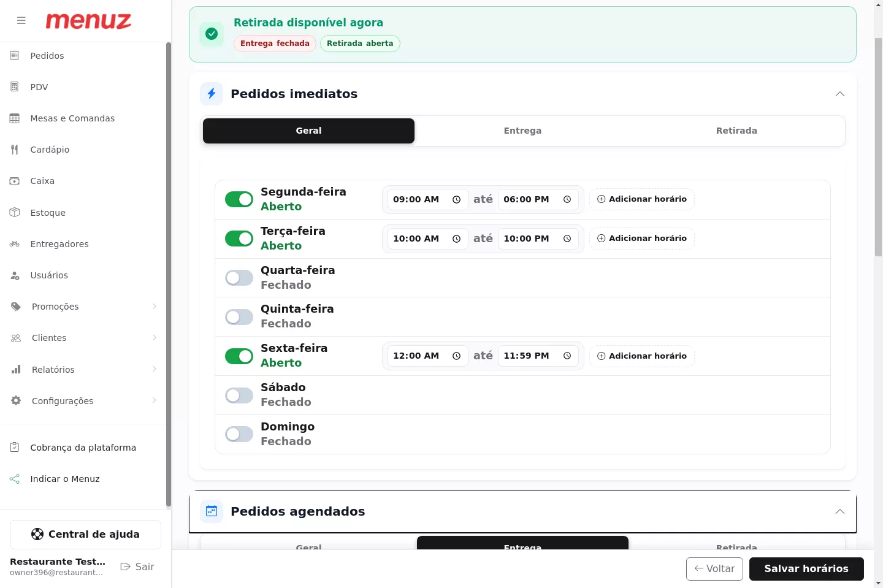Click the Mesas e Comandas table icon
The height and width of the screenshot is (588, 883).
15,118
